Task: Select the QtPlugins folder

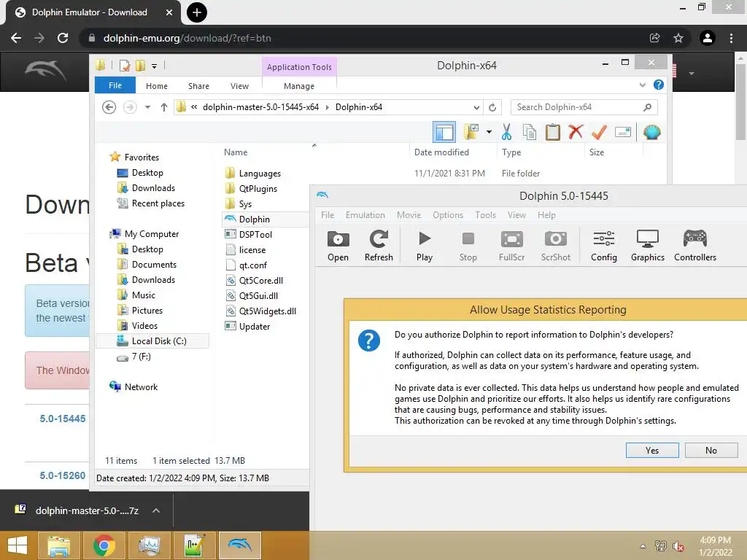Action: click(258, 189)
